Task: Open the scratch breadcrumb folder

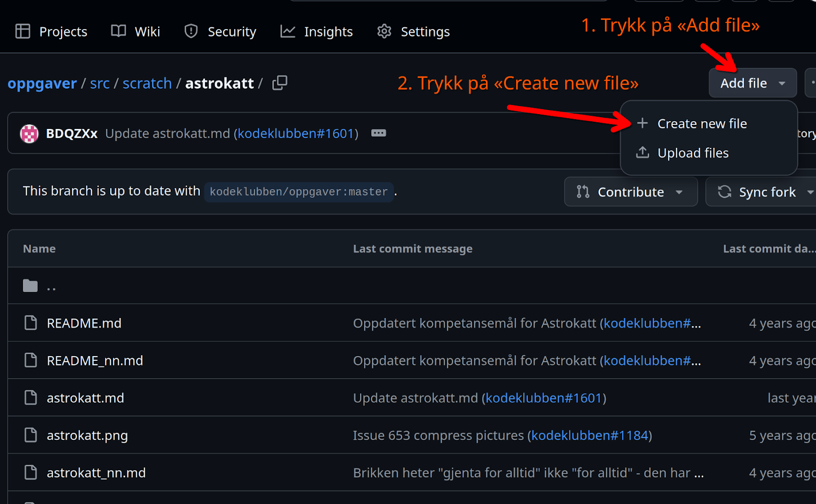Action: [x=147, y=83]
